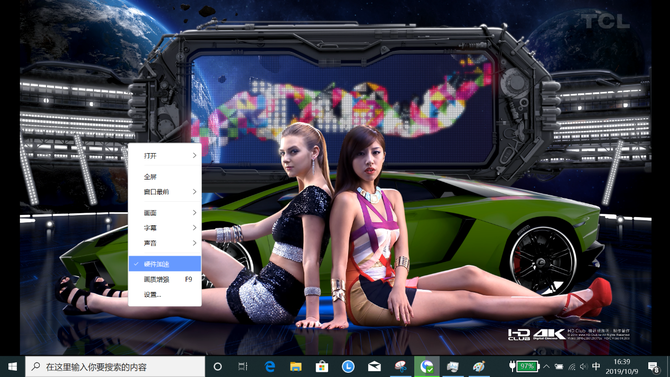Expand the 窗口最前 submenu
Viewport: 670px width, 377px height.
[x=165, y=191]
